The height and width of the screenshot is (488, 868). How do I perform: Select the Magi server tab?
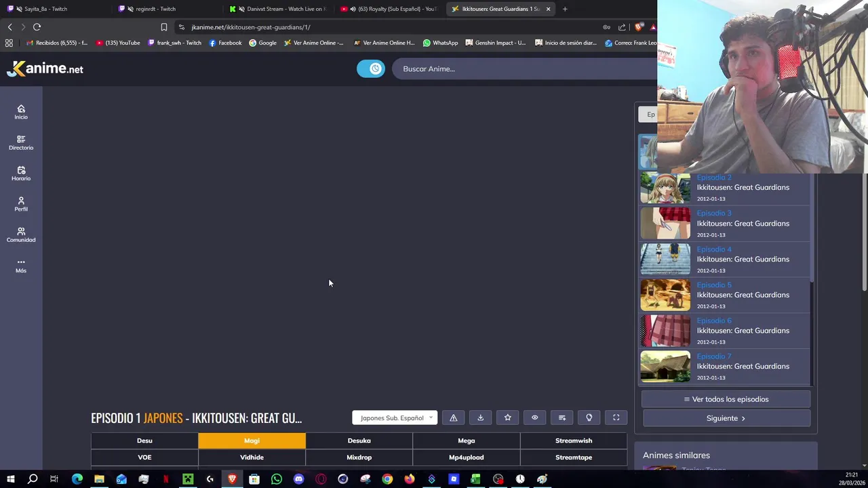(x=252, y=441)
